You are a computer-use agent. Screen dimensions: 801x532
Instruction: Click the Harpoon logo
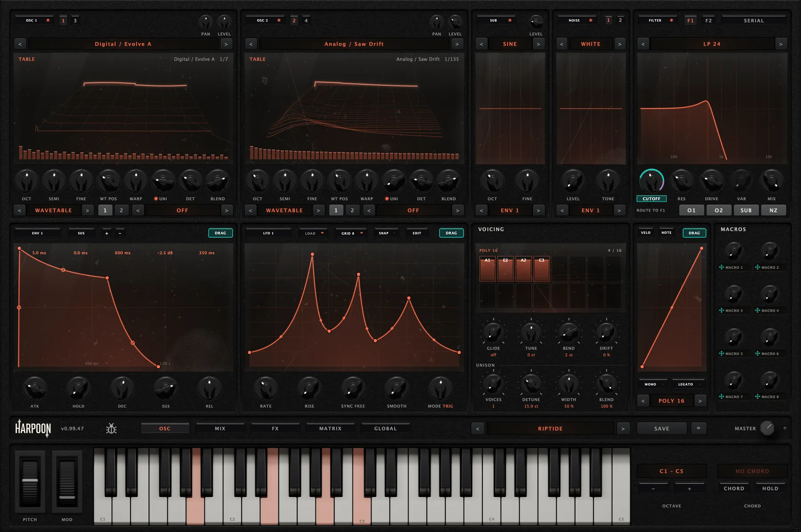pos(33,428)
